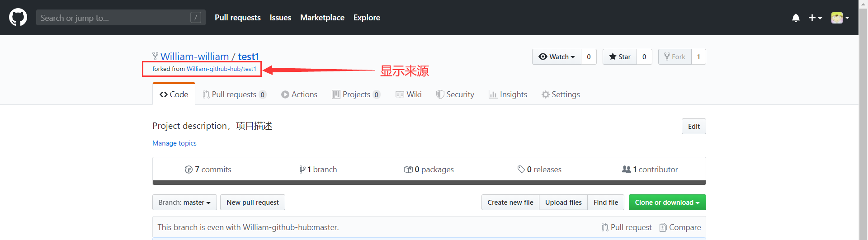Switch to the Code tab

(x=174, y=94)
